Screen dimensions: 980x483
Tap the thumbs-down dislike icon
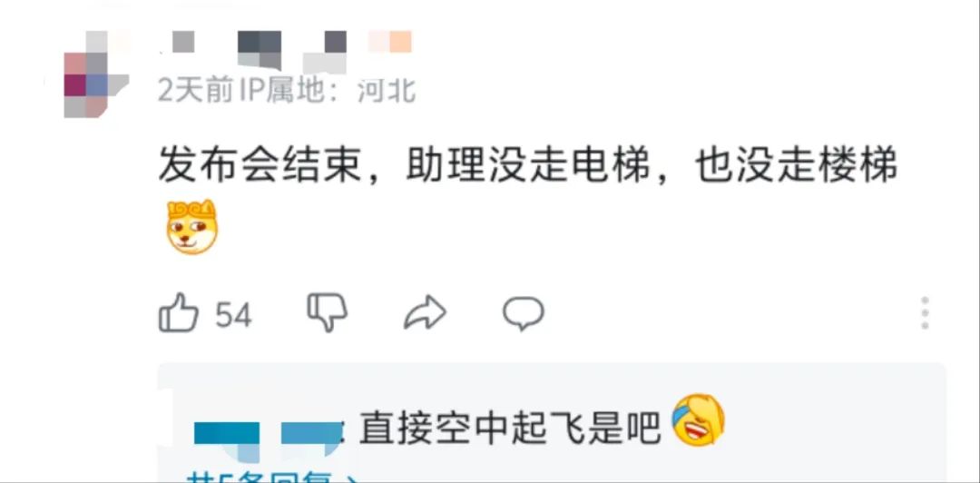pyautogui.click(x=328, y=312)
